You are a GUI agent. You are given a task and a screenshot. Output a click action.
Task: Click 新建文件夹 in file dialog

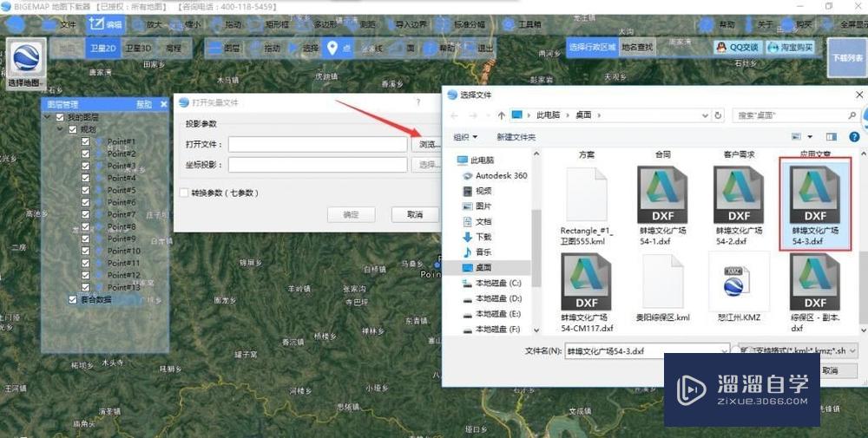coord(516,136)
